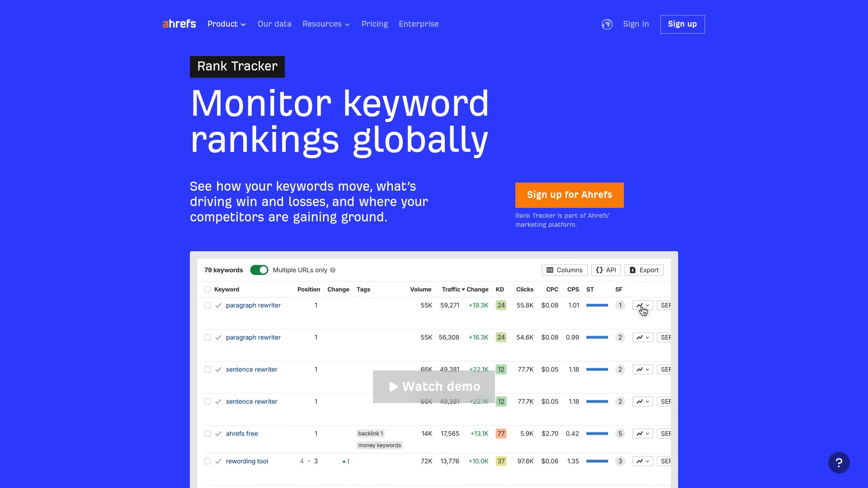Open the floating help question mark

840,463
